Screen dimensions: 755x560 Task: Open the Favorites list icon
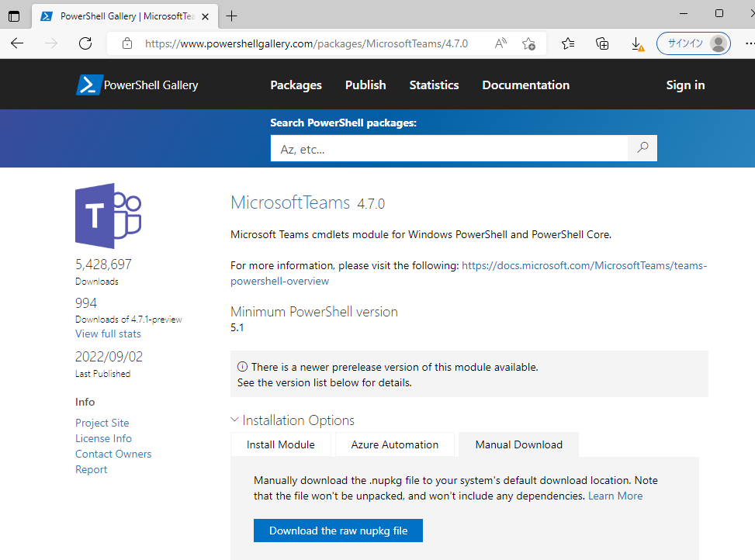tap(568, 43)
